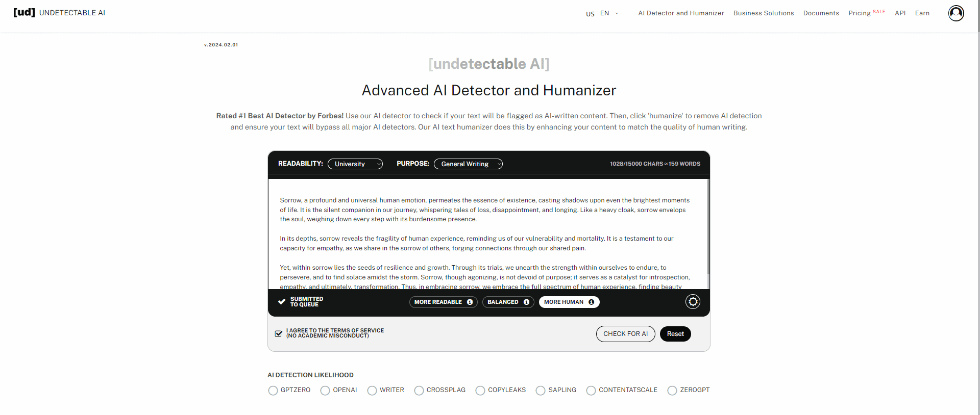
Task: Click inside the sorrow essay text area
Action: (x=484, y=229)
